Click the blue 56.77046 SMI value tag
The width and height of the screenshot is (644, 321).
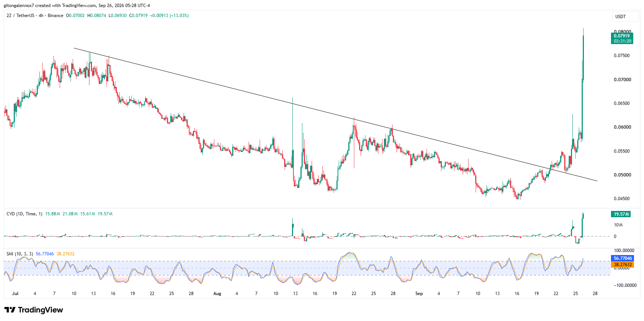click(x=622, y=258)
